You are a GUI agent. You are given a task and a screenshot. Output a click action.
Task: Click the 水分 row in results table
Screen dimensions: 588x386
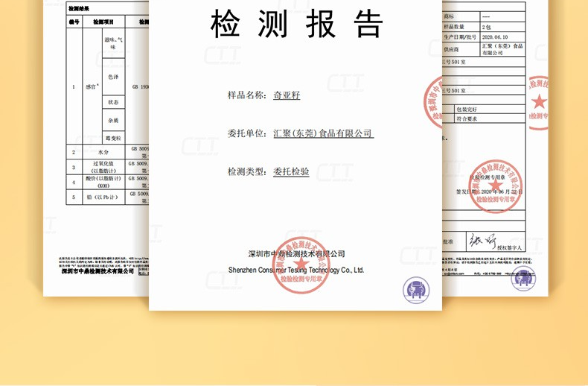point(103,152)
